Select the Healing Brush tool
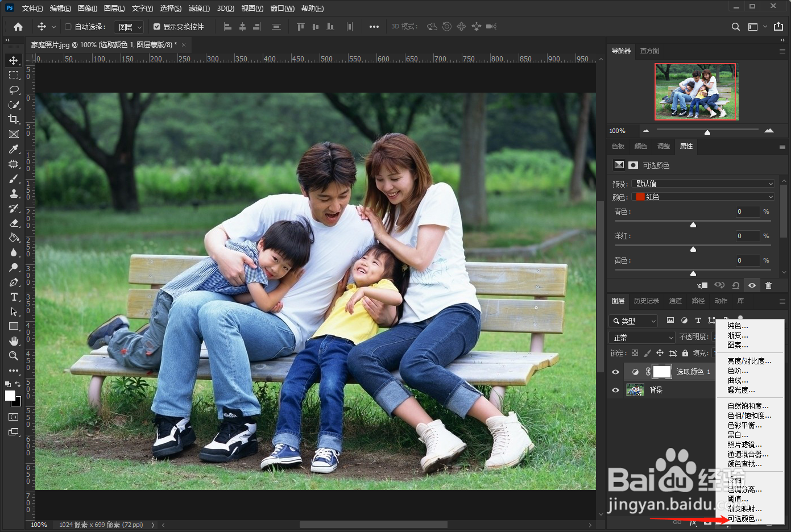Viewport: 791px width, 532px height. (14, 164)
